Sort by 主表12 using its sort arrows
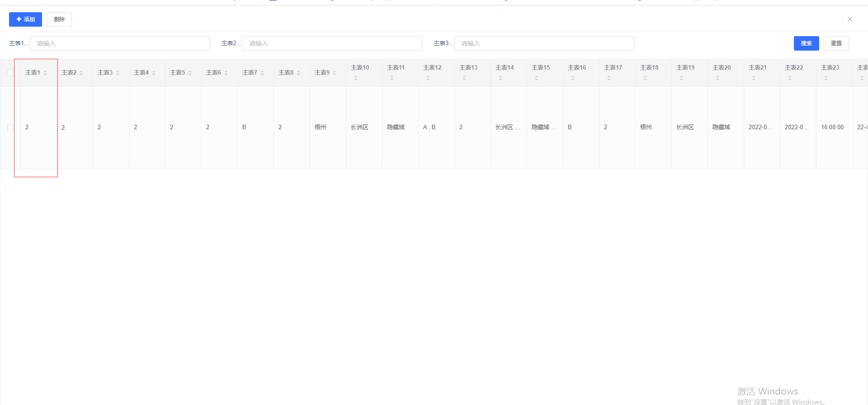868x405 pixels. (x=428, y=78)
